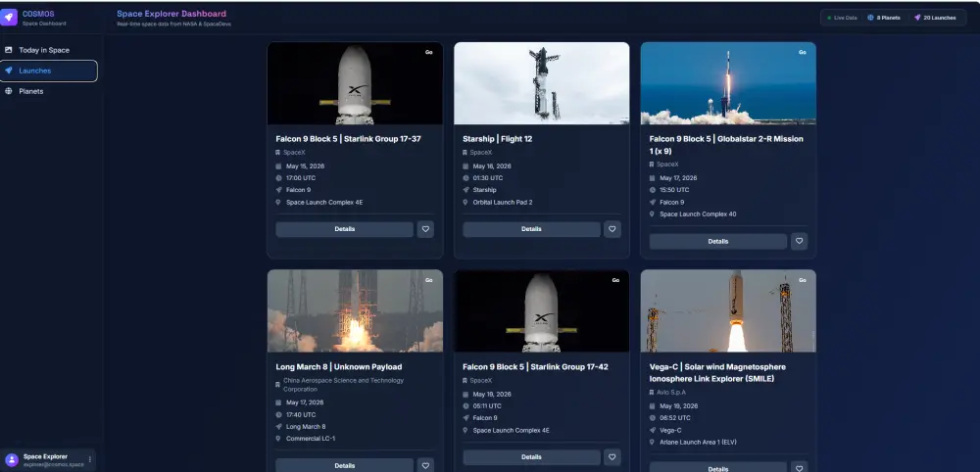
Task: Click rocket icon beside Vega-C vehicle name
Action: point(652,430)
